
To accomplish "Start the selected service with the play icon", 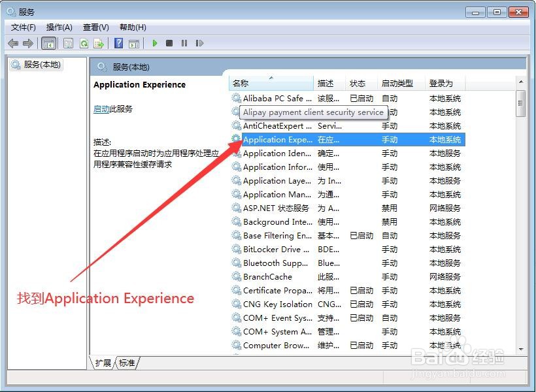I will tap(155, 43).
